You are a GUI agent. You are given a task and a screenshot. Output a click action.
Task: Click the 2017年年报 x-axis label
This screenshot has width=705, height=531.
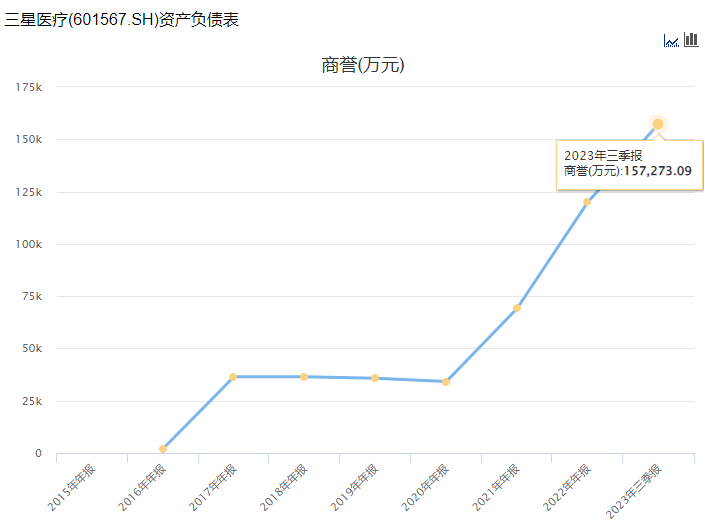tap(213, 487)
